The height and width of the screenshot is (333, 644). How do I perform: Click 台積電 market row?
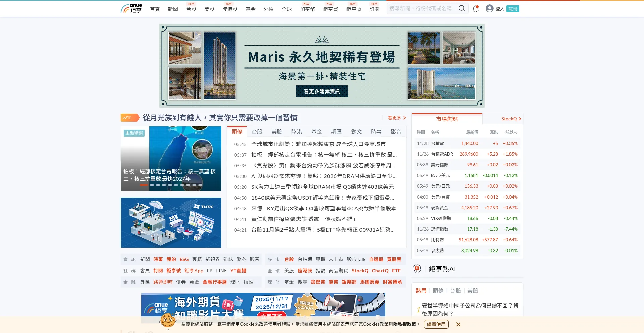coord(467,143)
